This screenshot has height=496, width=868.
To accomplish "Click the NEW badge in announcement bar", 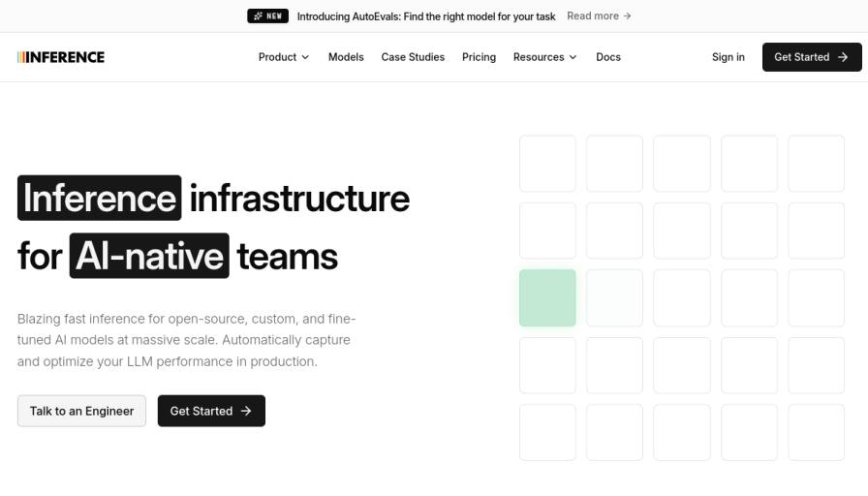I will pyautogui.click(x=267, y=16).
